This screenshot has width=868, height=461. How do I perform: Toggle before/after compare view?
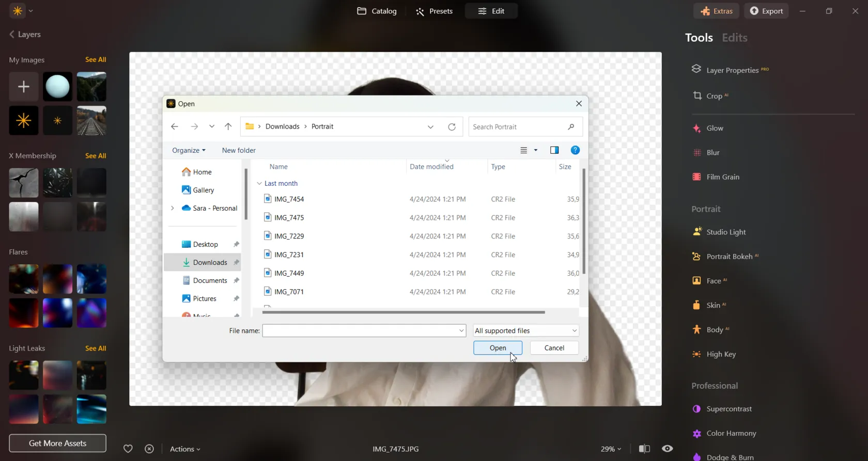[x=644, y=449]
